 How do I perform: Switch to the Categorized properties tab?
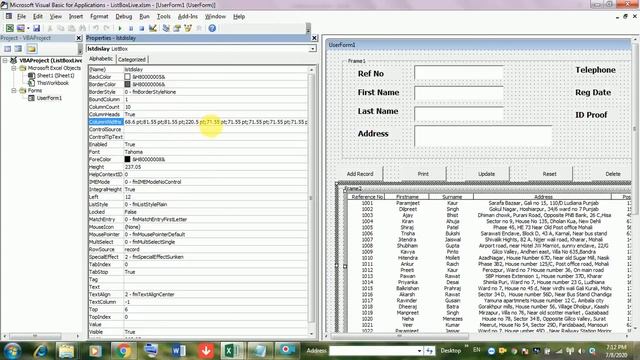(x=131, y=60)
